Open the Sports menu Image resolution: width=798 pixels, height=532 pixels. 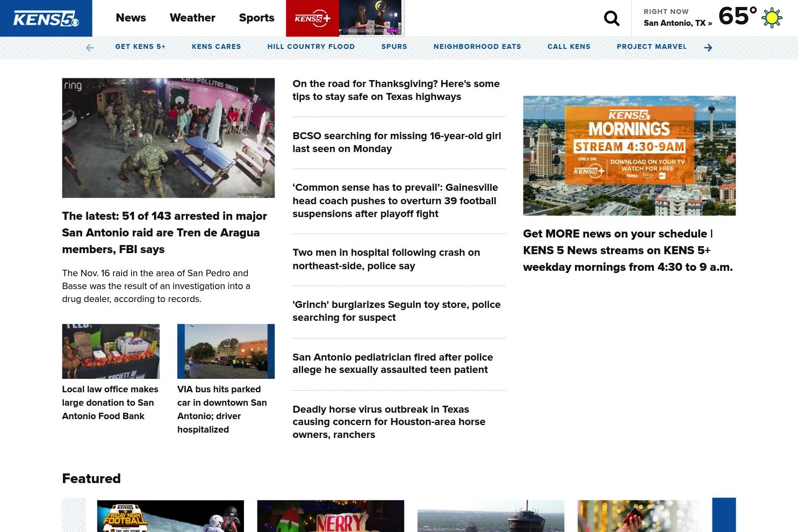256,18
